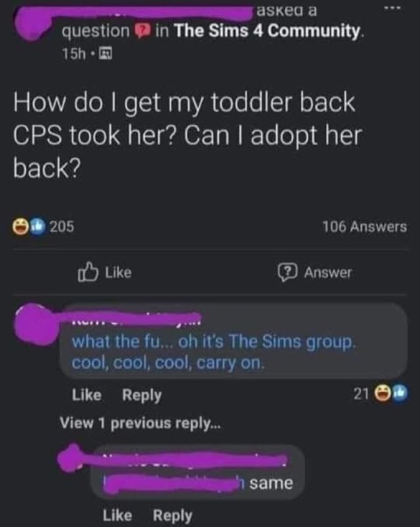Click the group privacy icon beside 15h
The image size is (420, 527).
pos(106,53)
